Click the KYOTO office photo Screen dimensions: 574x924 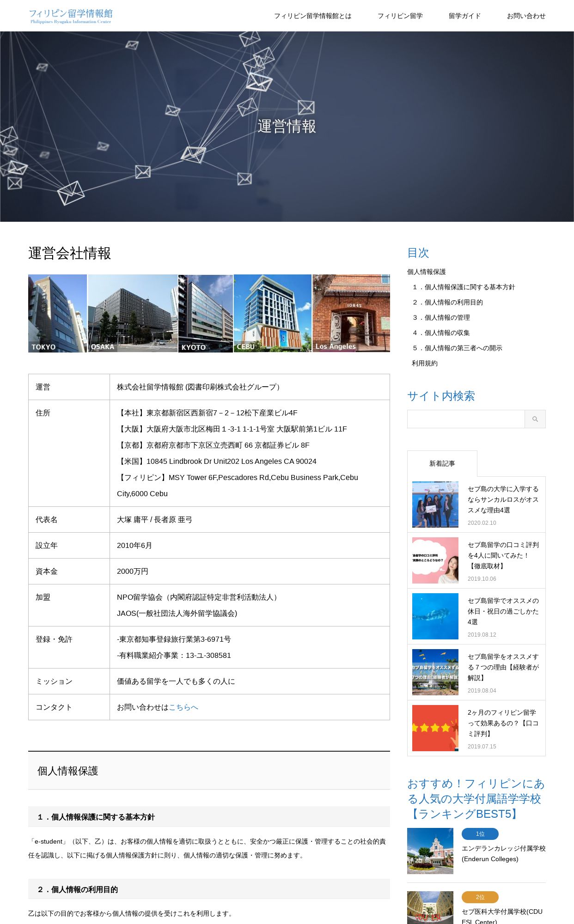click(206, 313)
